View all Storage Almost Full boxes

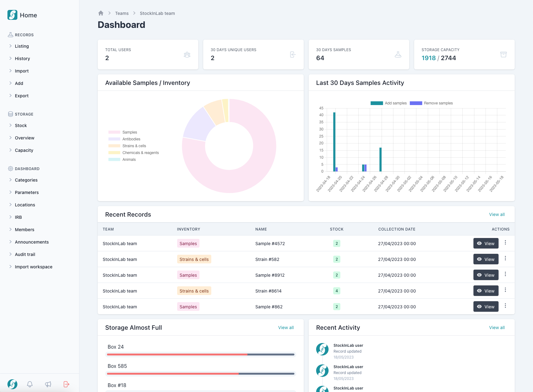tap(286, 328)
